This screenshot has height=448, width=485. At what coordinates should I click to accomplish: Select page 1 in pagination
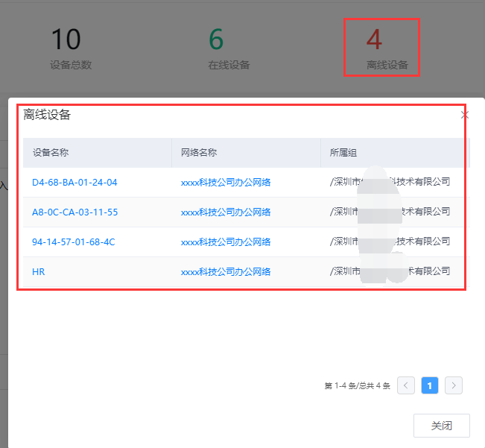coord(429,385)
